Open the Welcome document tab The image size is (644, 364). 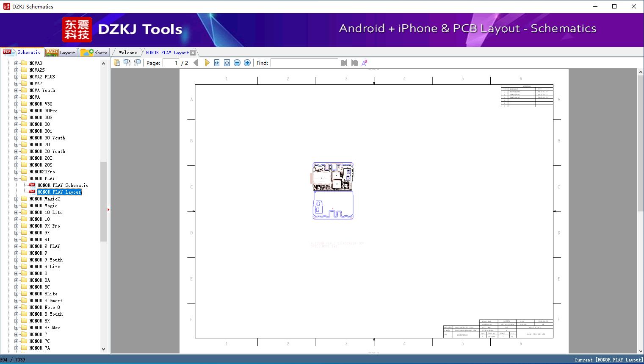tap(128, 53)
